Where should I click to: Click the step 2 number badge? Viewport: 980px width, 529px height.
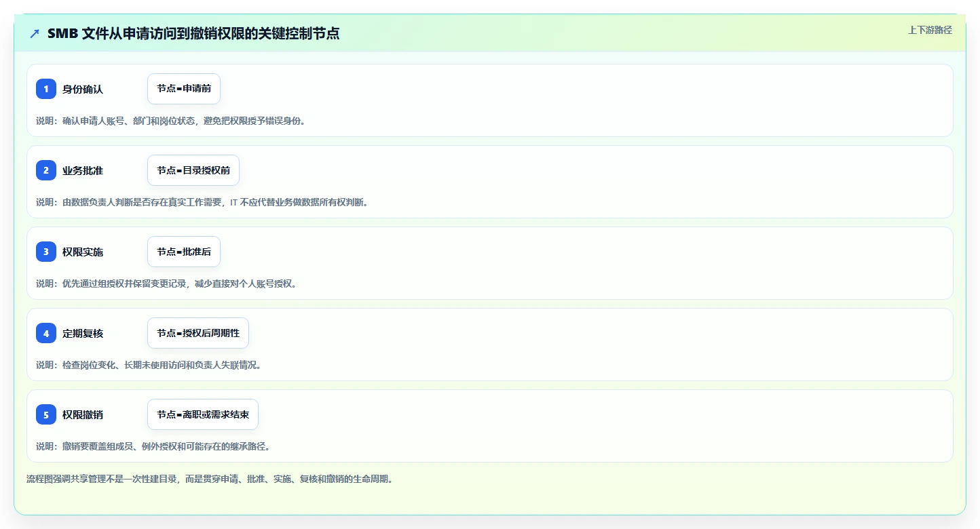46,170
